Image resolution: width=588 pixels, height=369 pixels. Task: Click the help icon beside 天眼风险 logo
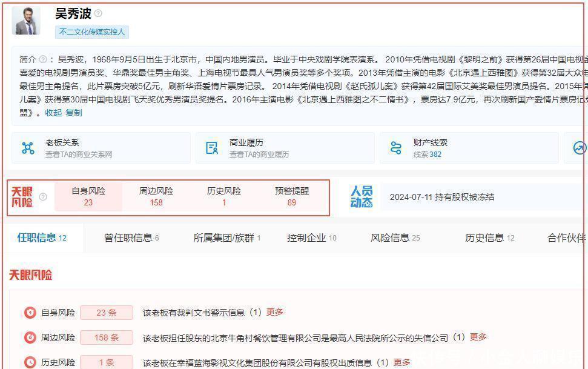tap(43, 196)
